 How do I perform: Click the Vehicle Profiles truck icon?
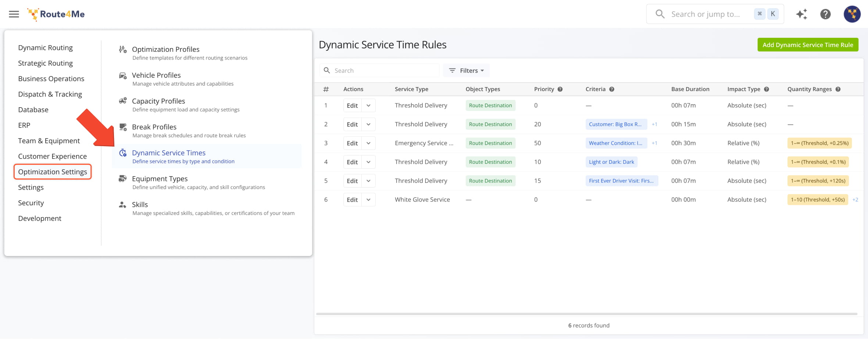coord(123,75)
